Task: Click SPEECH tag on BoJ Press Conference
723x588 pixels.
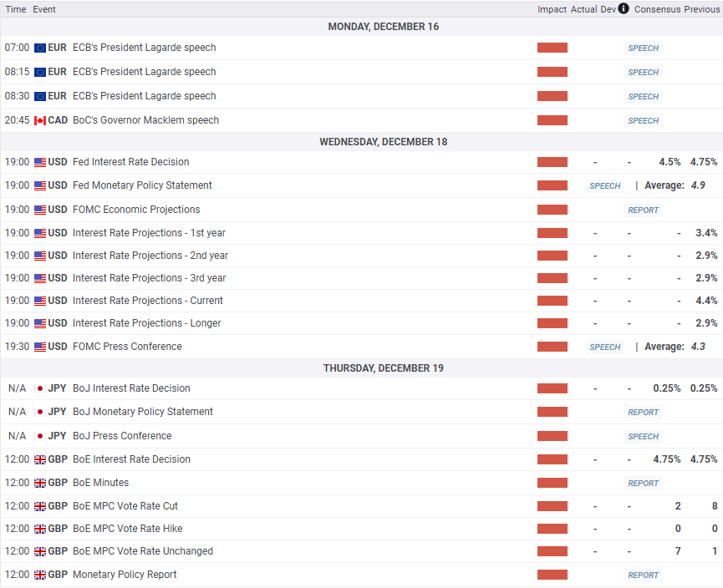Action: (644, 436)
